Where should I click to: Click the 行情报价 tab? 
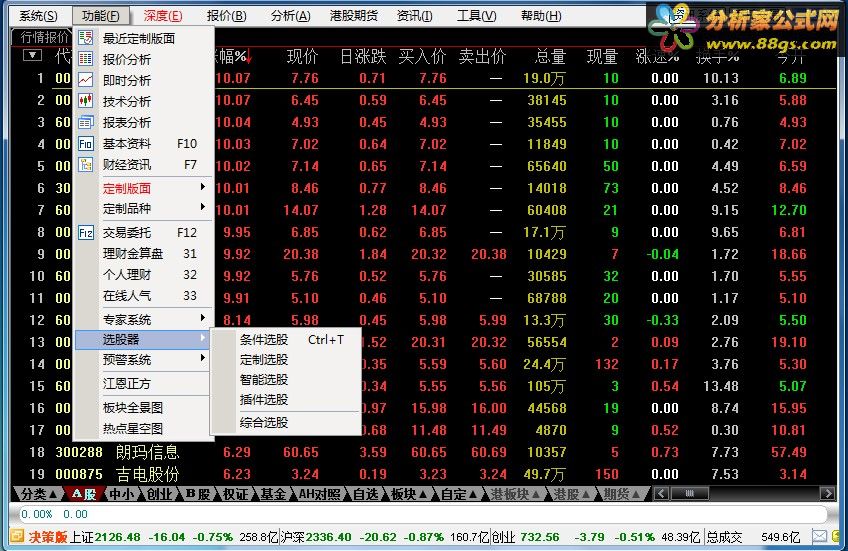(x=44, y=37)
